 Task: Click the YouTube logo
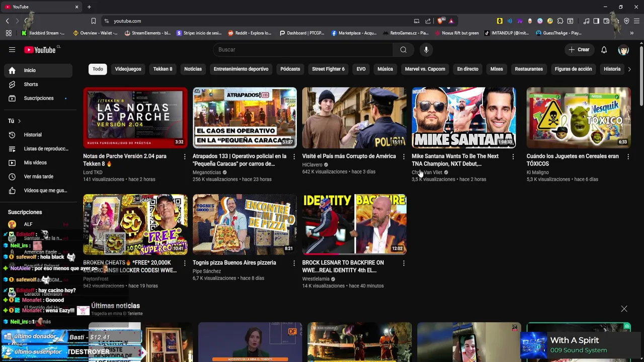(40, 50)
